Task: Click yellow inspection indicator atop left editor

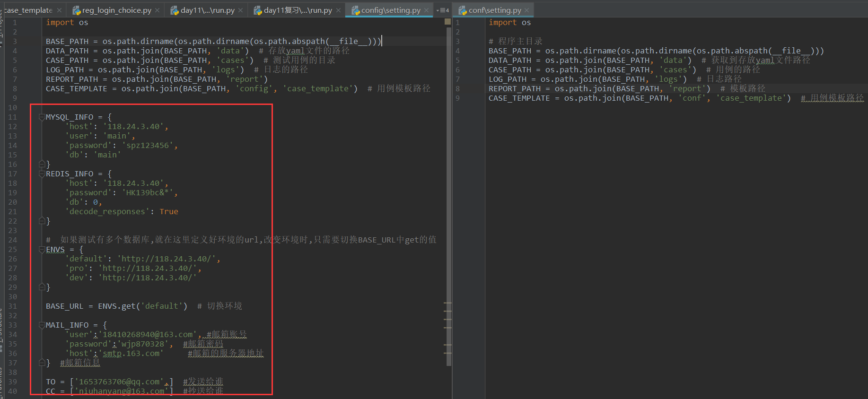Action: [x=447, y=22]
